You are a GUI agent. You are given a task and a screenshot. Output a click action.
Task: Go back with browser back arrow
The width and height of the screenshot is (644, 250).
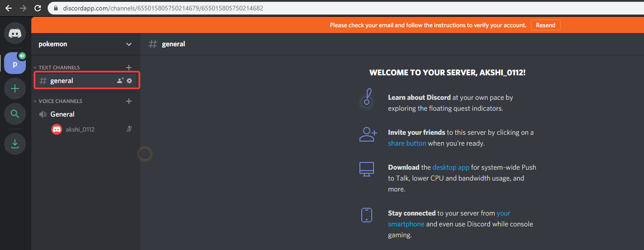(x=9, y=8)
